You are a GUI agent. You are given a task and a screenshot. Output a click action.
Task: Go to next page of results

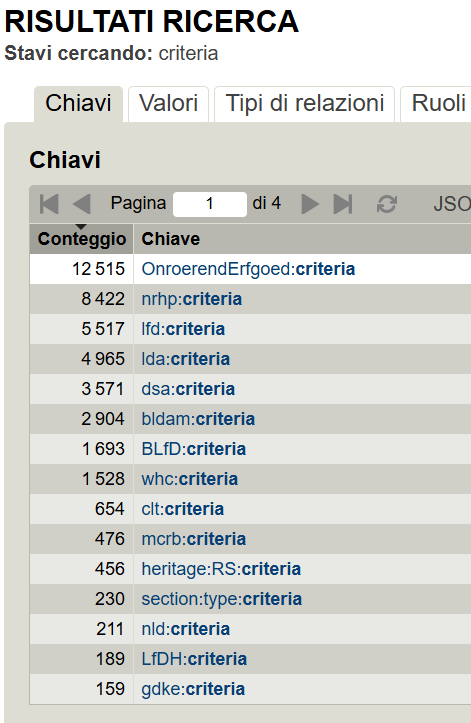point(310,204)
